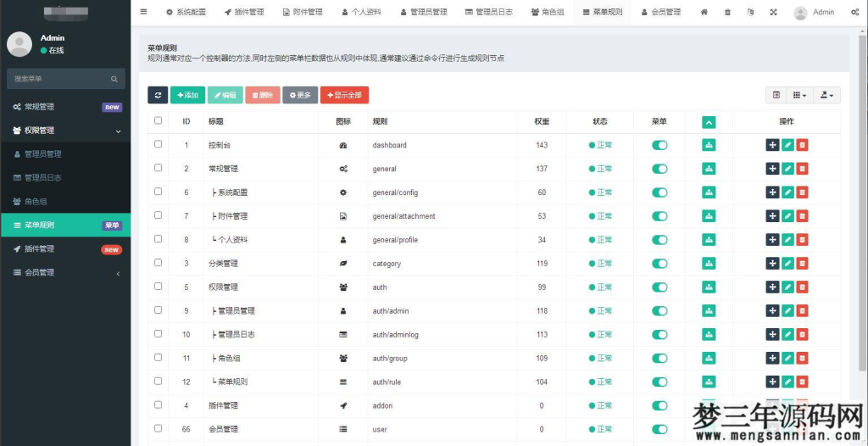Image resolution: width=868 pixels, height=446 pixels.
Task: Open the Admin user menu at top right
Action: pos(814,12)
